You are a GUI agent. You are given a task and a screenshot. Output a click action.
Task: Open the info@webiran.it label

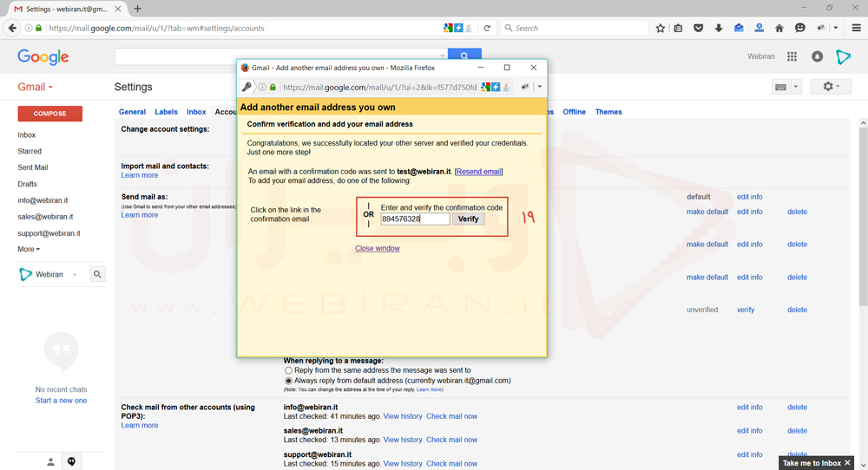43,200
